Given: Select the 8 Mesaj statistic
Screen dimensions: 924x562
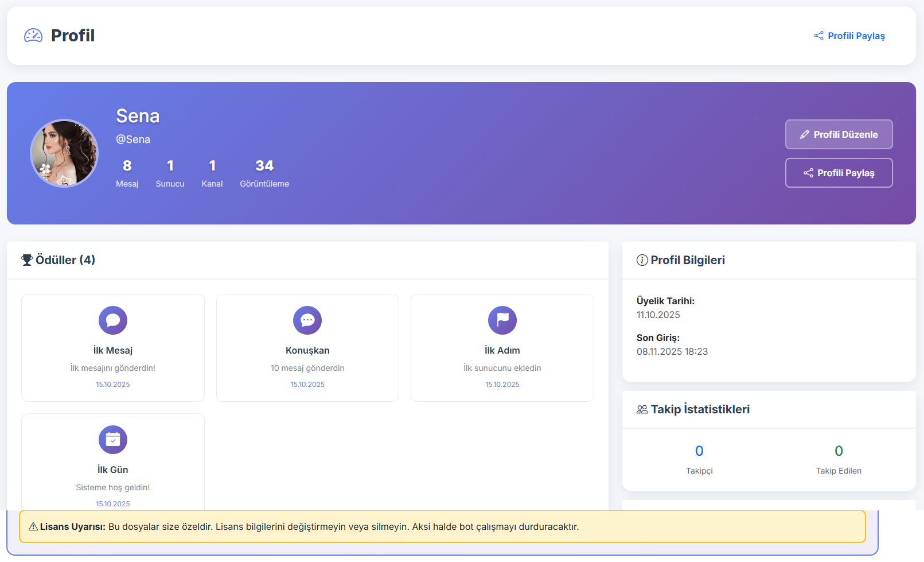Looking at the screenshot, I should coord(127,173).
